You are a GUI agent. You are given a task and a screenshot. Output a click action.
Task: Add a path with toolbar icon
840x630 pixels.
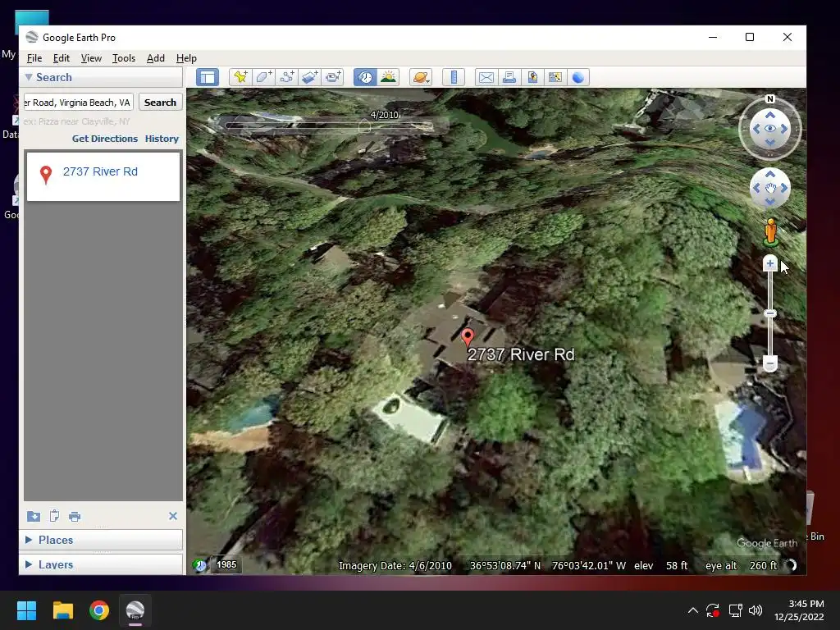point(286,77)
